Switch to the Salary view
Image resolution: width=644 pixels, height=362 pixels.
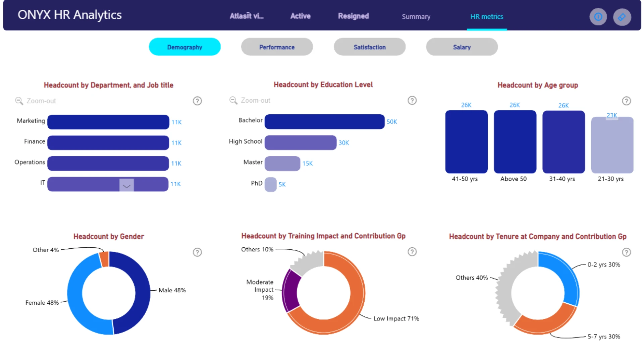click(462, 47)
